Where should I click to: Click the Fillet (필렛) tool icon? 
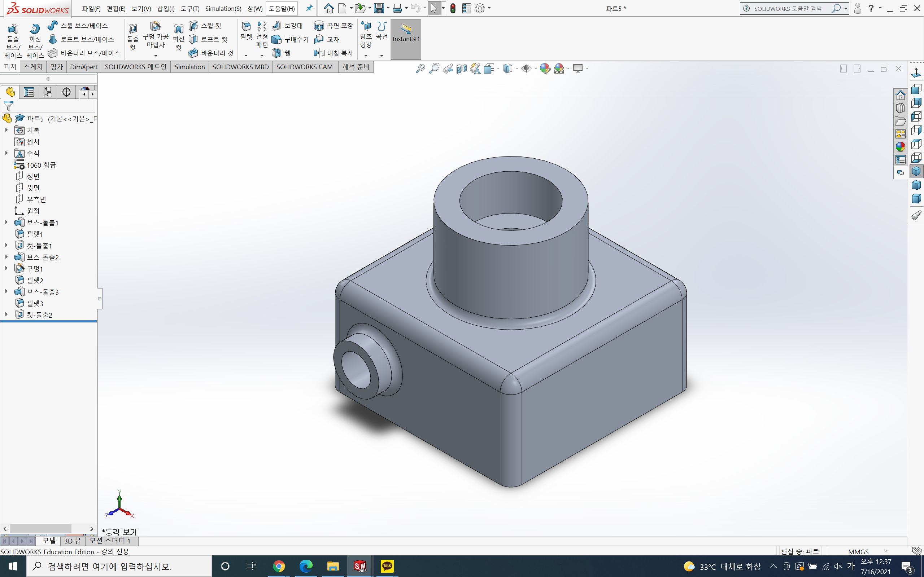(246, 27)
